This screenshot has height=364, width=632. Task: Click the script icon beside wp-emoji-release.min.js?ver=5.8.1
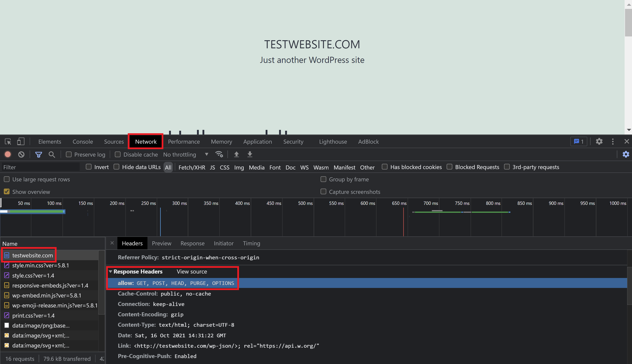(7, 305)
